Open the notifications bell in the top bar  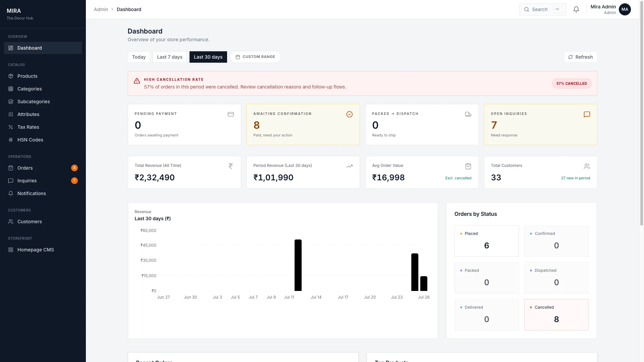coord(576,9)
